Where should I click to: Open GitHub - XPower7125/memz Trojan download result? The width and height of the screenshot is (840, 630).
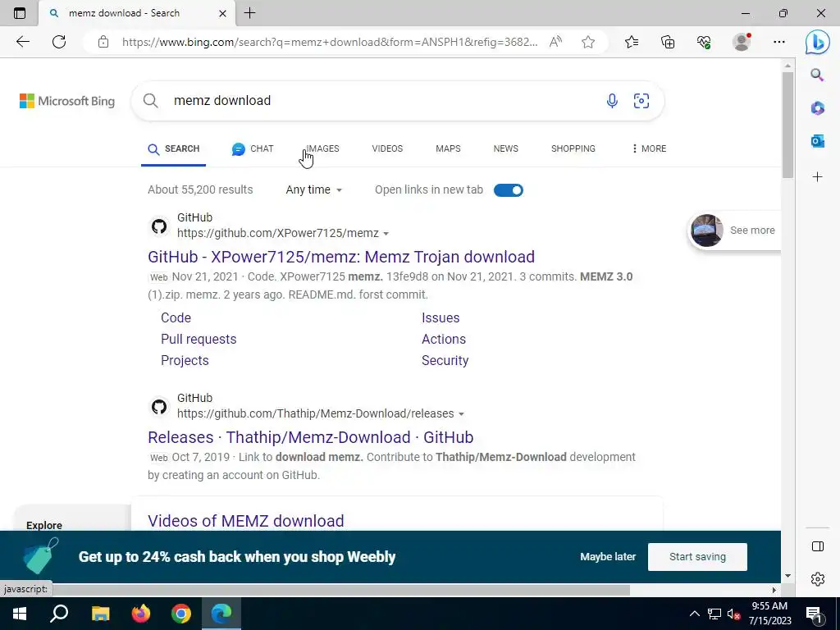click(341, 257)
